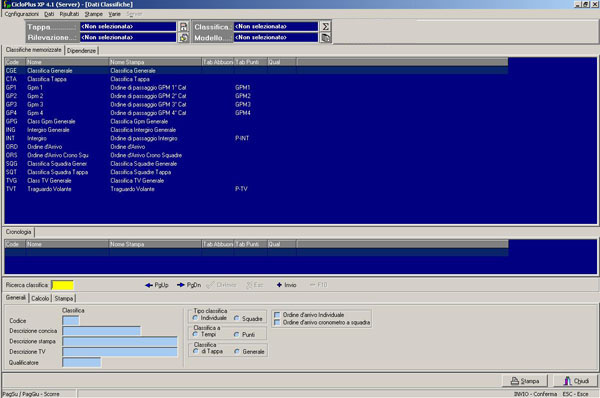This screenshot has width=600, height=398.
Task: Click the icon beside Rilevazione field
Action: (x=184, y=38)
